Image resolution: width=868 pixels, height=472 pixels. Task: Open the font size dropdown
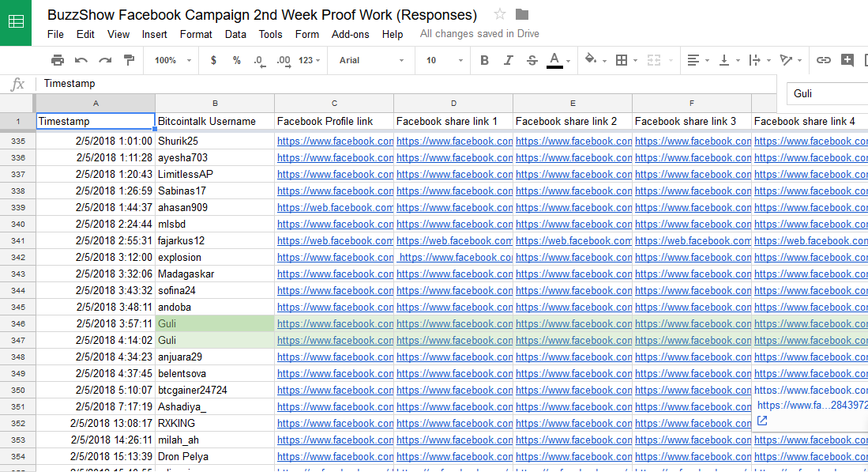pyautogui.click(x=444, y=60)
